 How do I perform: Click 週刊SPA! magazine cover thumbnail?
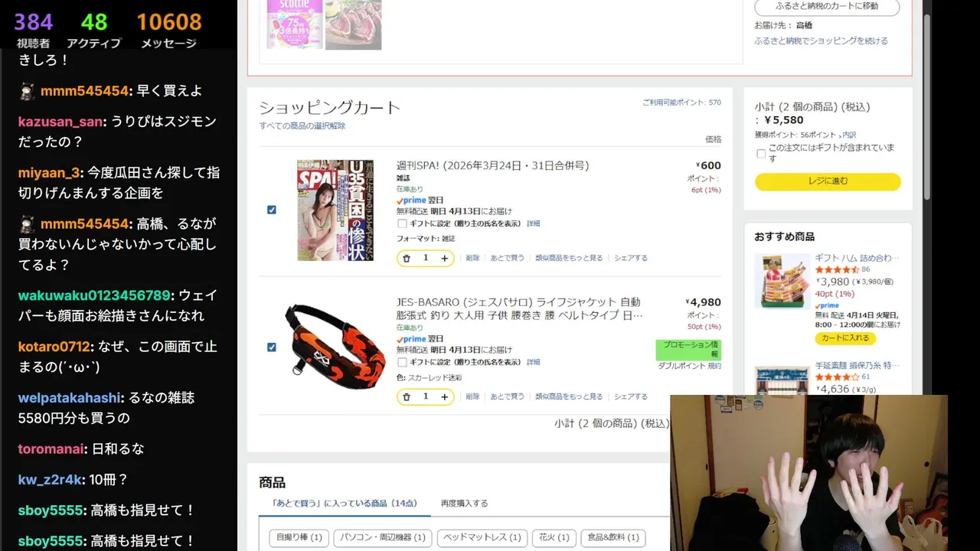coord(335,210)
